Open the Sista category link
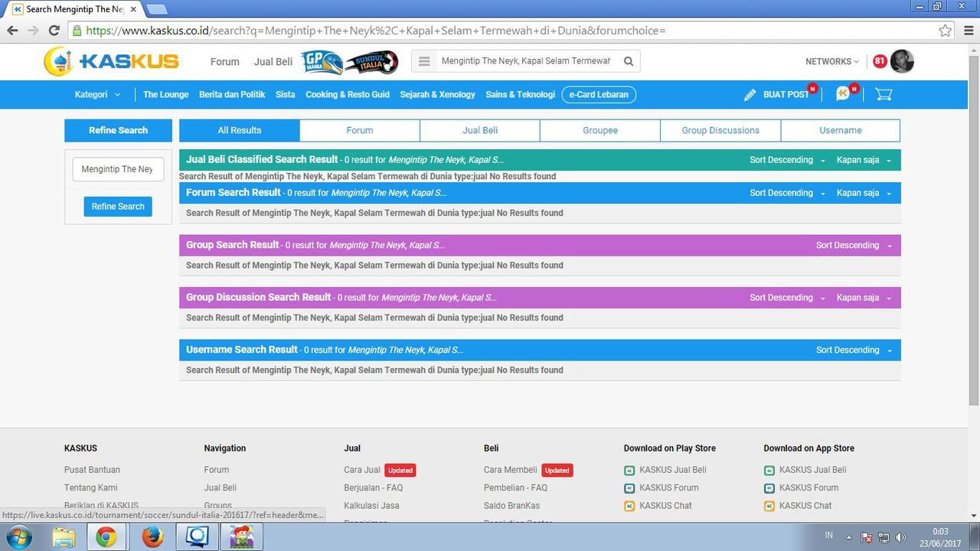Screen dimensions: 980x551 point(286,95)
